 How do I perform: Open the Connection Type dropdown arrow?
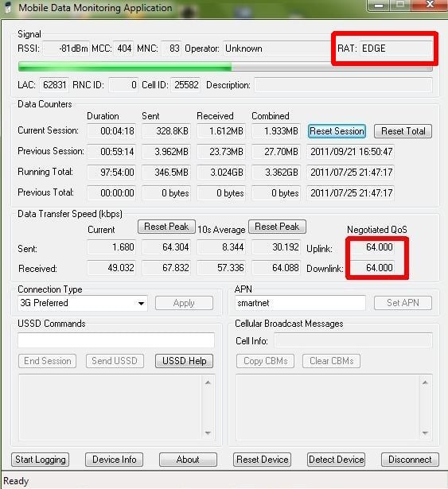[x=141, y=303]
